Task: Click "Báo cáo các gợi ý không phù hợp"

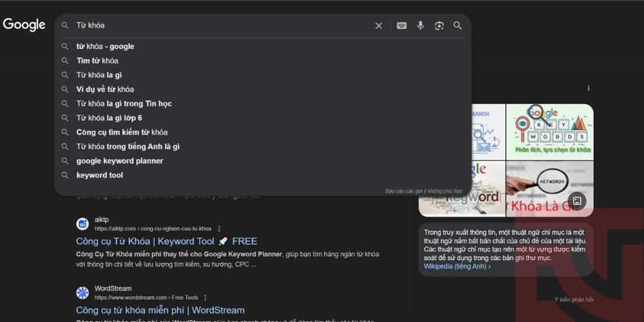Action: point(424,191)
